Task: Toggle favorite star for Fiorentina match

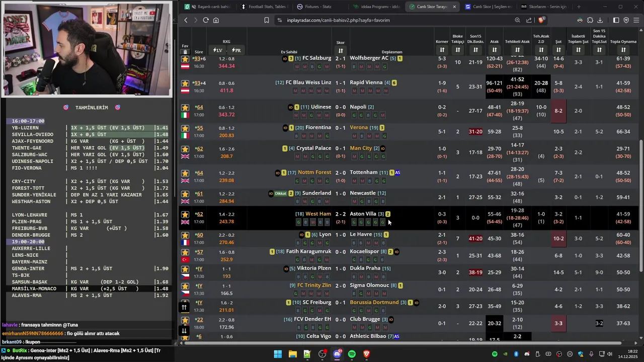Action: 185,128
